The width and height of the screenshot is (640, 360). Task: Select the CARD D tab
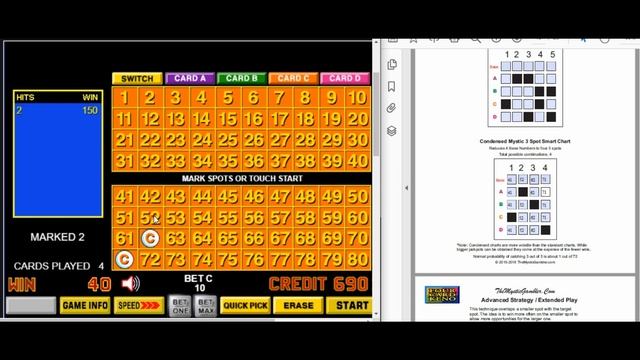coord(345,78)
